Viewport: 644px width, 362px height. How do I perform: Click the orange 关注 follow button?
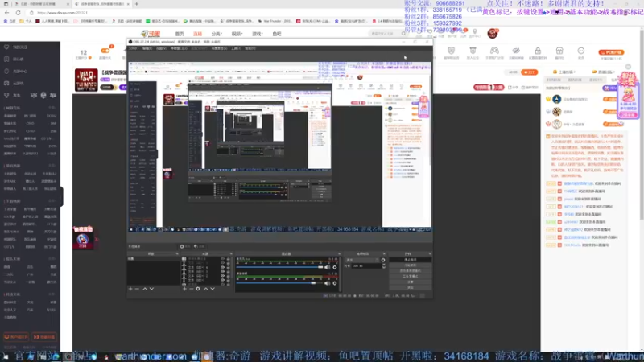click(529, 72)
